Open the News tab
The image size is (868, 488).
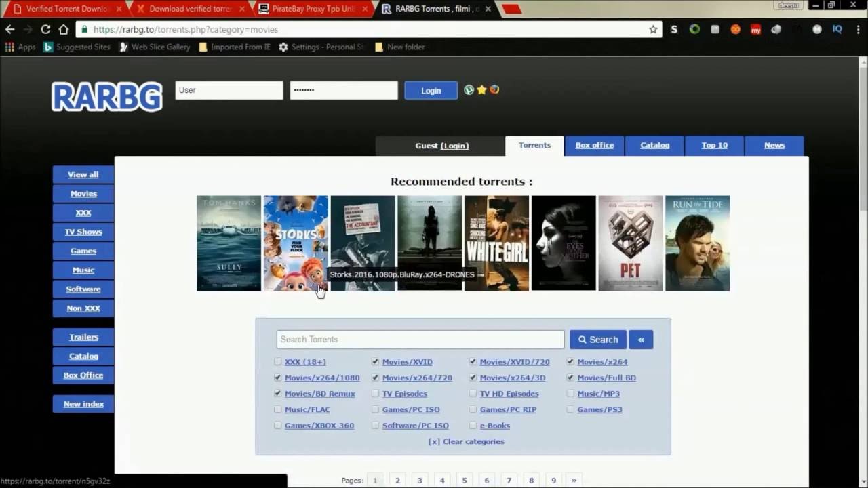774,145
